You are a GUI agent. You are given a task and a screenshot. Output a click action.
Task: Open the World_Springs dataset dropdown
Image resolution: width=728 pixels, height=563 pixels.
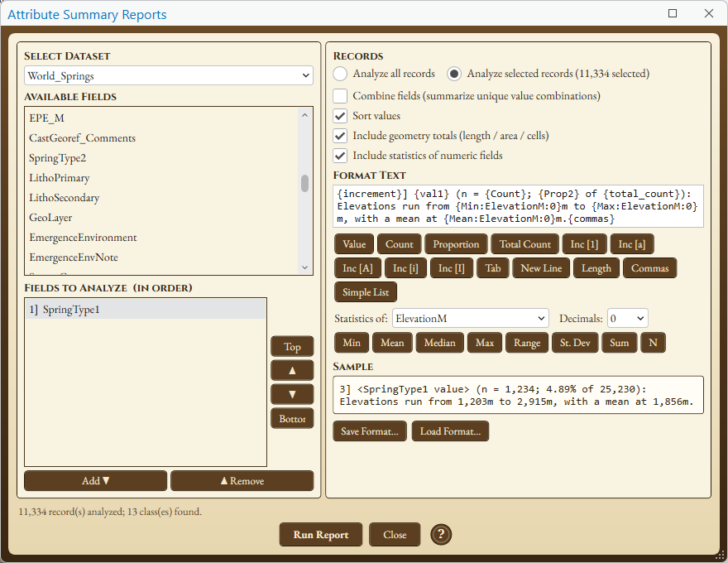pos(169,75)
